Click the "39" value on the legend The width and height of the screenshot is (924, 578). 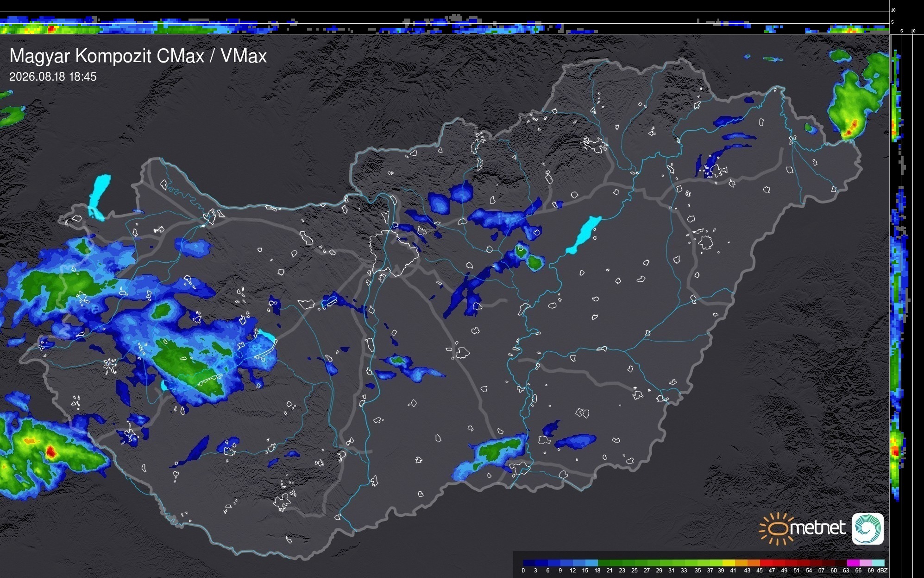coord(721,571)
